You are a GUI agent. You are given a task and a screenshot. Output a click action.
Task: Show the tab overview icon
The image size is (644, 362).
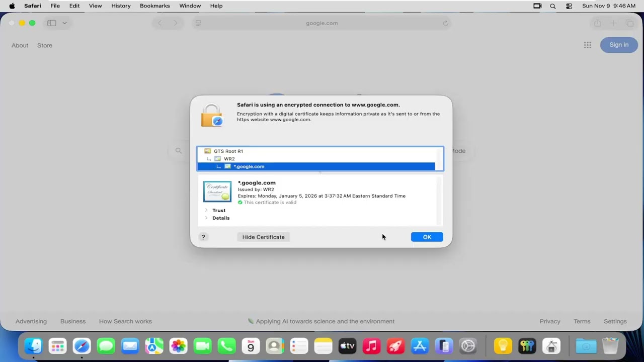pos(629,23)
